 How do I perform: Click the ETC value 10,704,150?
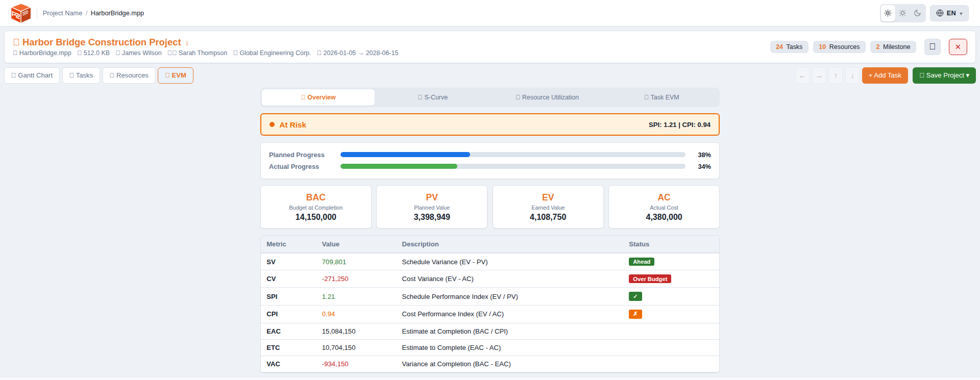click(339, 348)
